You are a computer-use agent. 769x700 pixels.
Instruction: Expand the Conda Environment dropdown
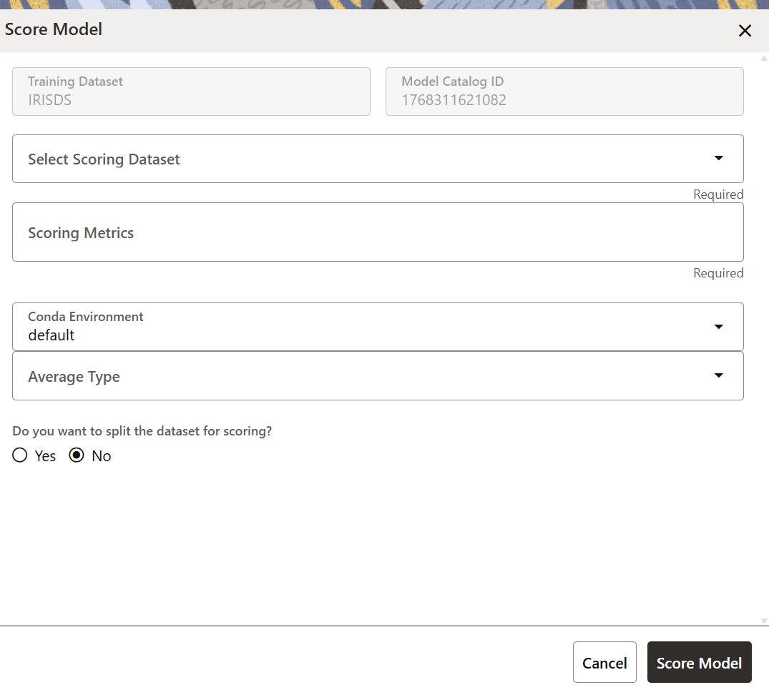coord(378,327)
